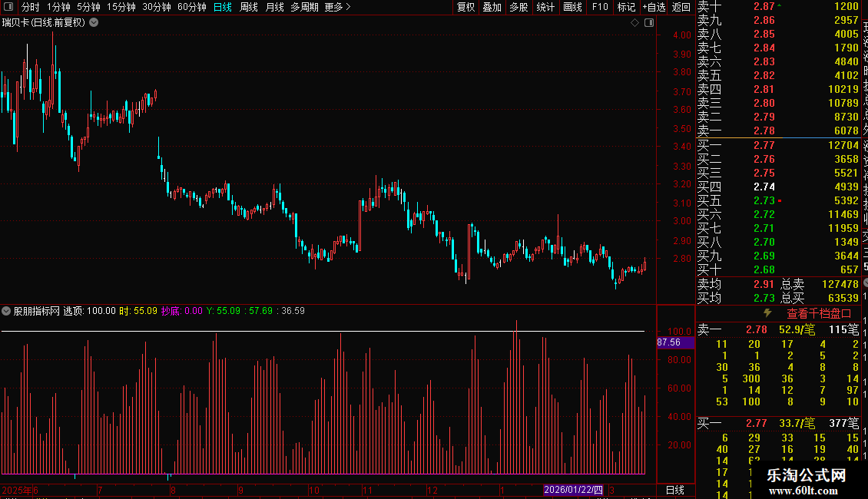Click the 多股 multi-stock button
Viewport: 868px width, 499px height.
pyautogui.click(x=518, y=7)
